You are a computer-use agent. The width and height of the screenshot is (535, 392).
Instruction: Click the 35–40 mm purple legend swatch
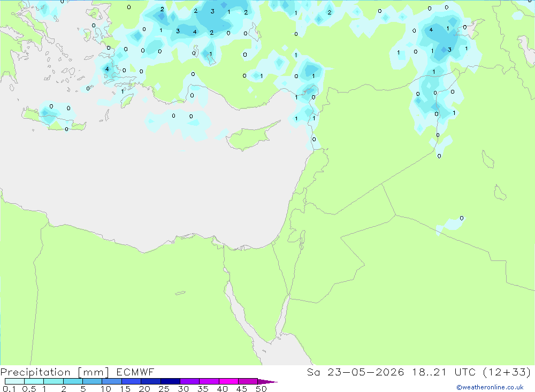tap(209, 381)
